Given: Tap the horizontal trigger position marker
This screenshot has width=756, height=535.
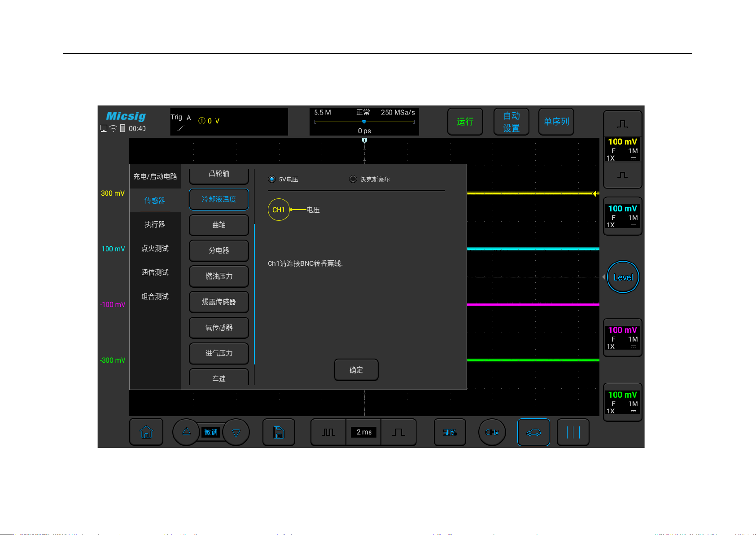Looking at the screenshot, I should [364, 140].
